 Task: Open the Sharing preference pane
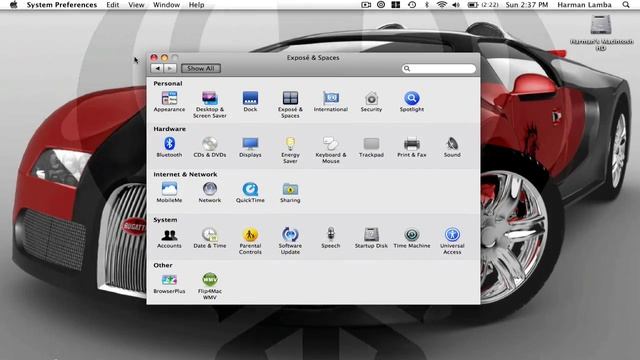tap(290, 192)
